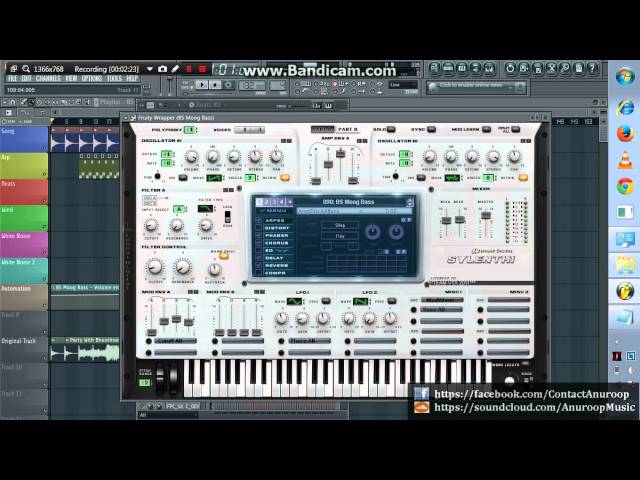Open the Bandicam recording dropdown arrow

click(149, 69)
